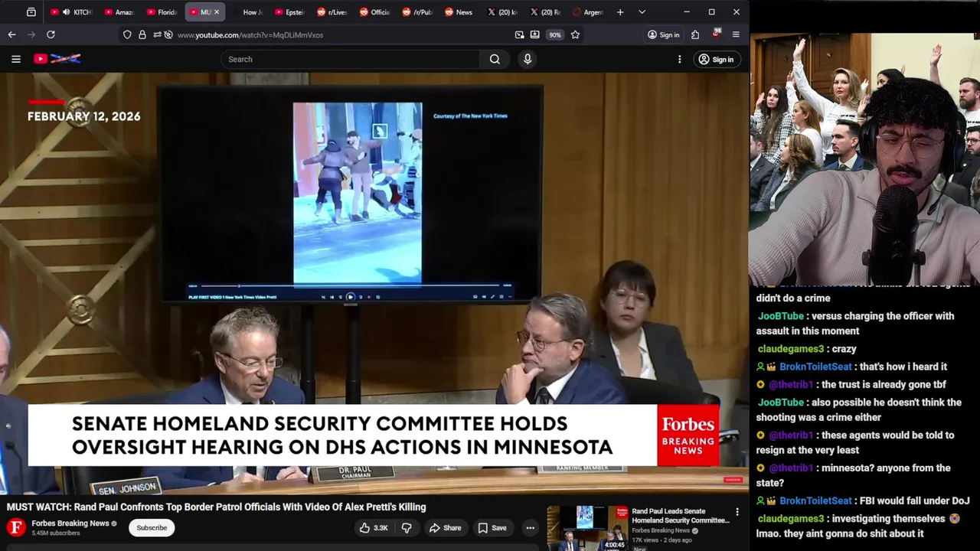The height and width of the screenshot is (551, 980).
Task: Switch to the Amazon tab
Action: [119, 12]
